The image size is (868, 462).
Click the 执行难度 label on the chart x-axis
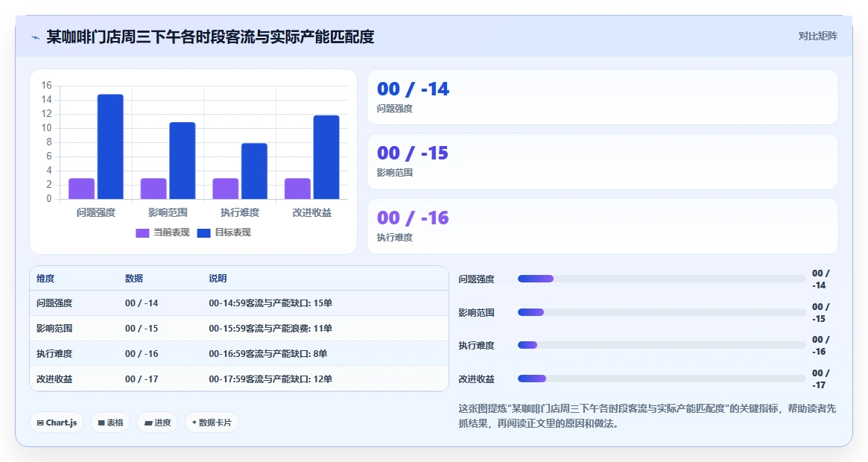tap(240, 212)
